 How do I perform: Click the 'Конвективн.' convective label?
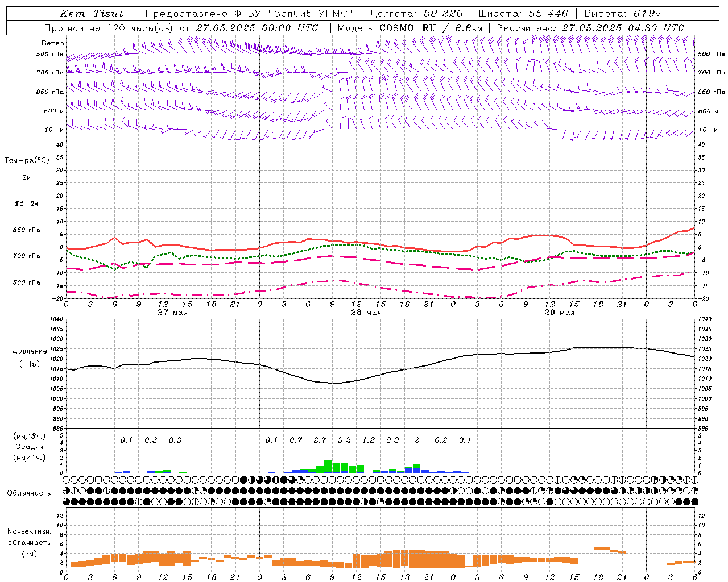coord(29,531)
